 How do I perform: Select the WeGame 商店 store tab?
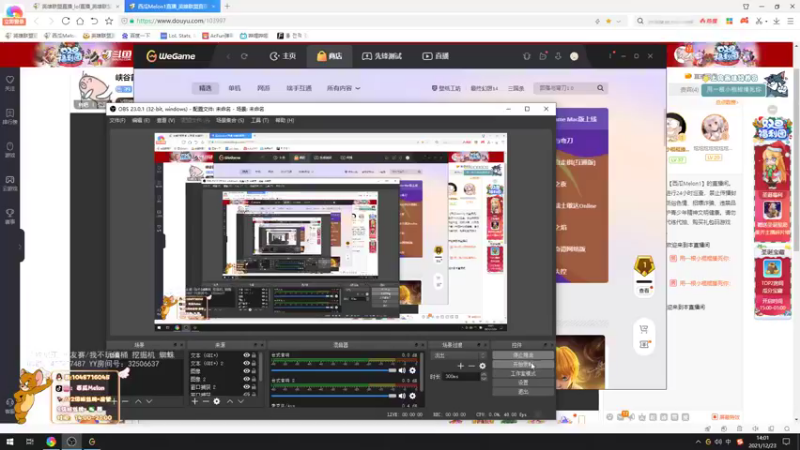tap(330, 56)
